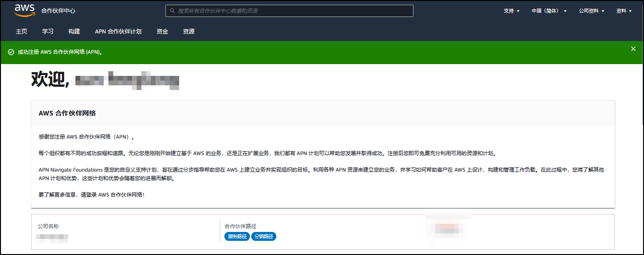Click the AWS logo
The image size is (644, 255).
(x=25, y=10)
